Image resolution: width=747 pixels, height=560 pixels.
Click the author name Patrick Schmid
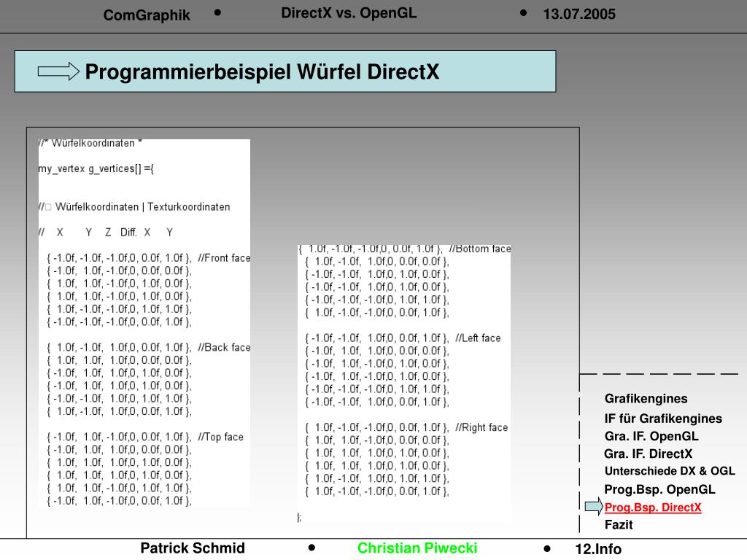point(193,548)
